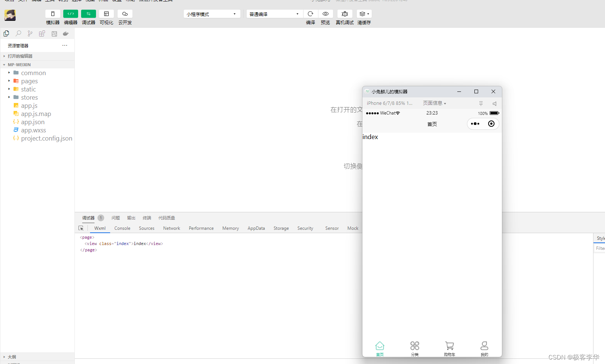Click the 编译 (Compile) refresh icon
This screenshot has height=364, width=605.
(310, 14)
